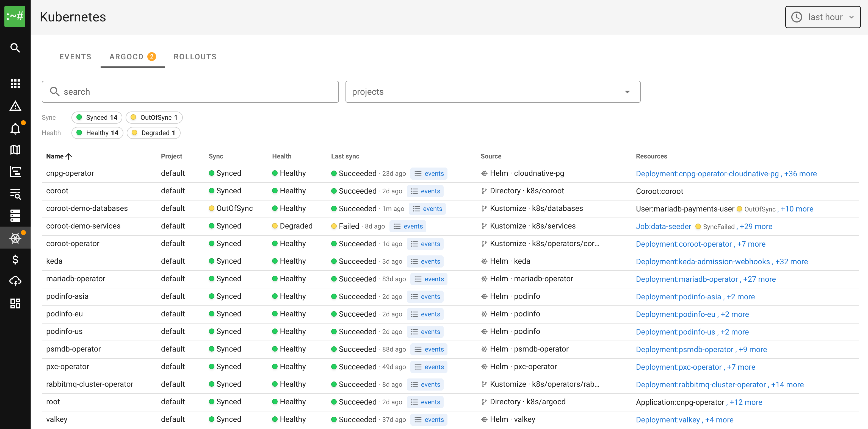Switch to the ROLLOUTS tab
This screenshot has width=868, height=429.
coord(195,57)
